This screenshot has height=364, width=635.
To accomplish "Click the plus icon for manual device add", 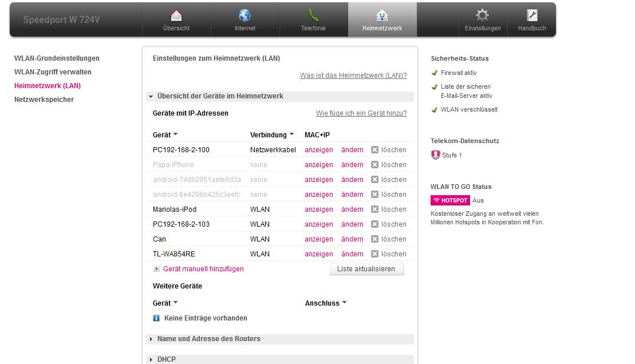I will point(156,269).
